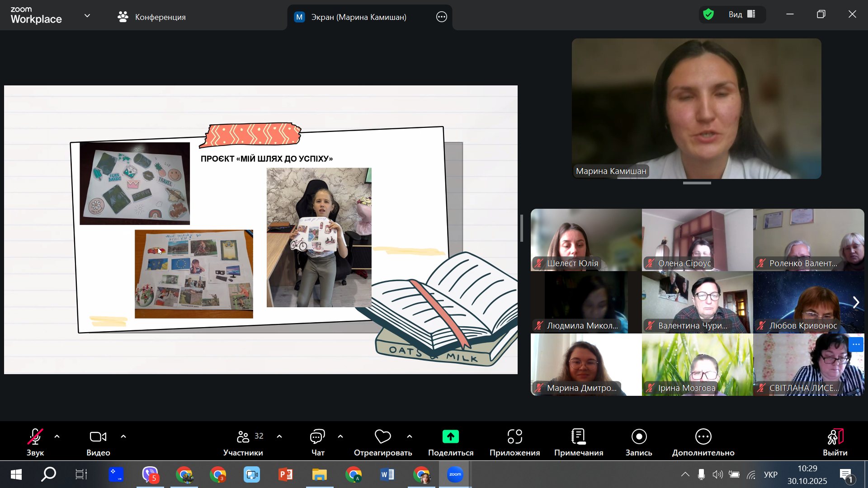Open the Apps (Приложения) icon

[x=514, y=437]
